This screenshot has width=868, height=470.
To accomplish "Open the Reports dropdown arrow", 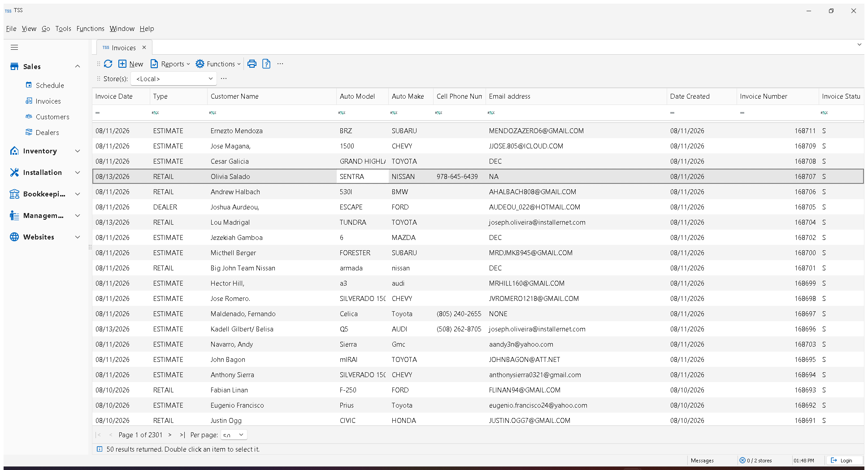I will 188,64.
